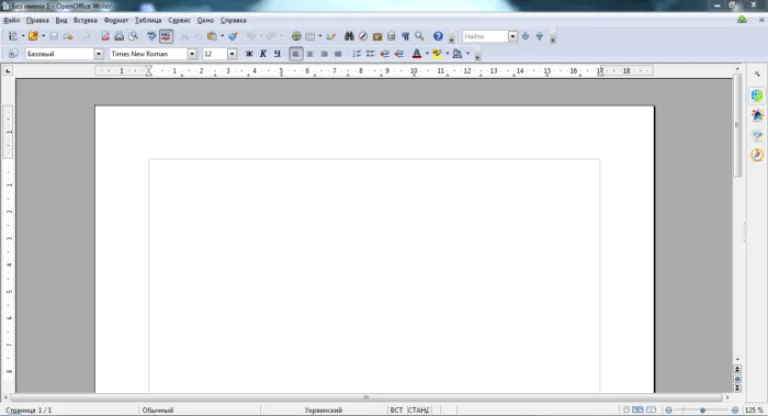Open background color dropdown arrow
Image resolution: width=768 pixels, height=416 pixels.
(x=468, y=54)
